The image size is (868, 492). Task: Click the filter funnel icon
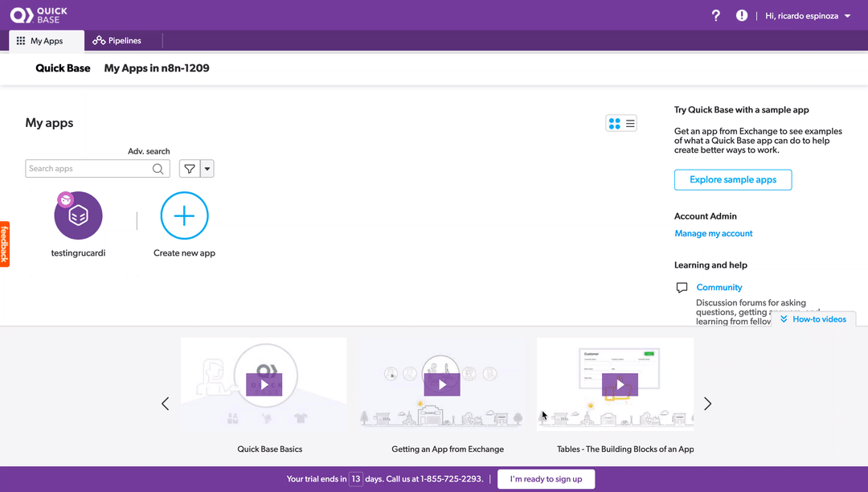[x=190, y=169]
